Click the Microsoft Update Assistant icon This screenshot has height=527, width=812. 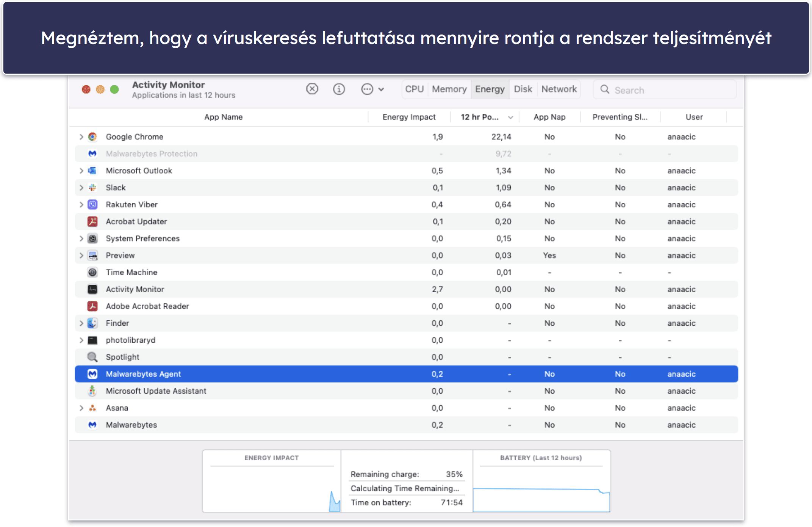(x=92, y=391)
